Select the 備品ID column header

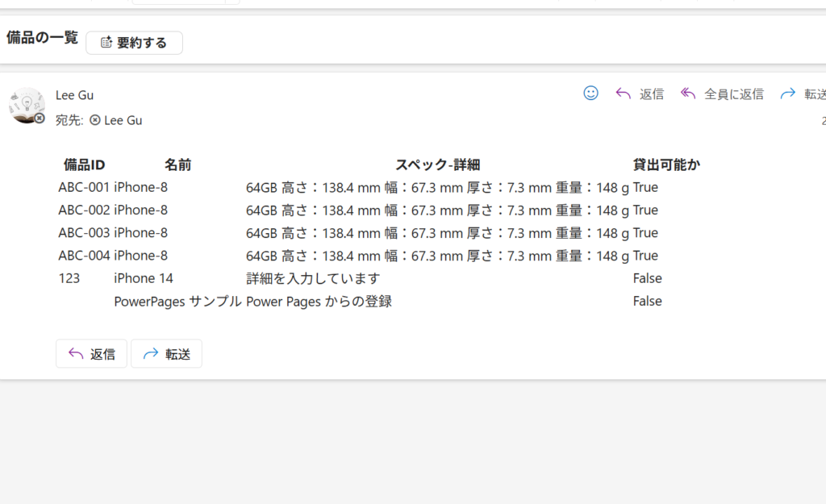tap(84, 165)
